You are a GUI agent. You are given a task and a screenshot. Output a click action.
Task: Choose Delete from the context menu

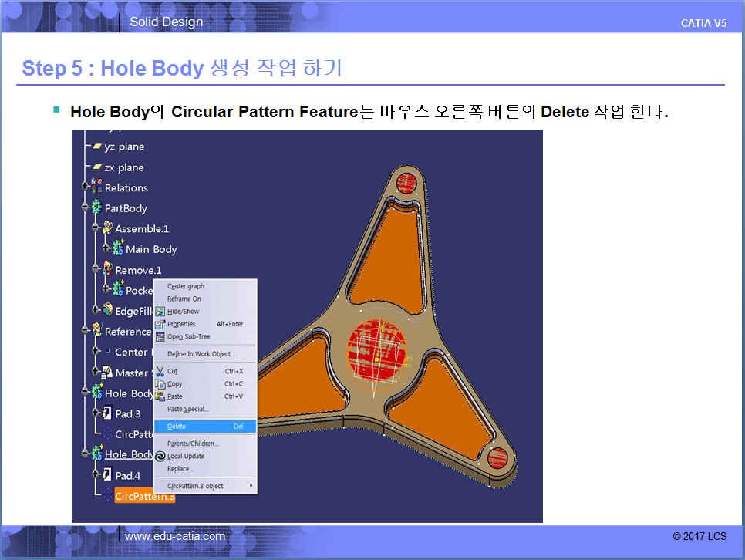click(x=177, y=426)
